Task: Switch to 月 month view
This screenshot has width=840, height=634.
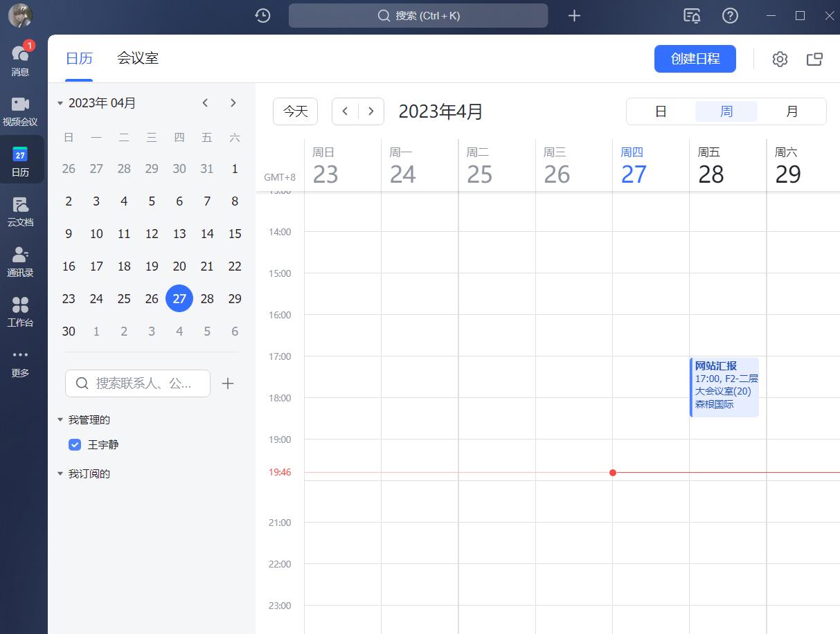Action: click(792, 111)
